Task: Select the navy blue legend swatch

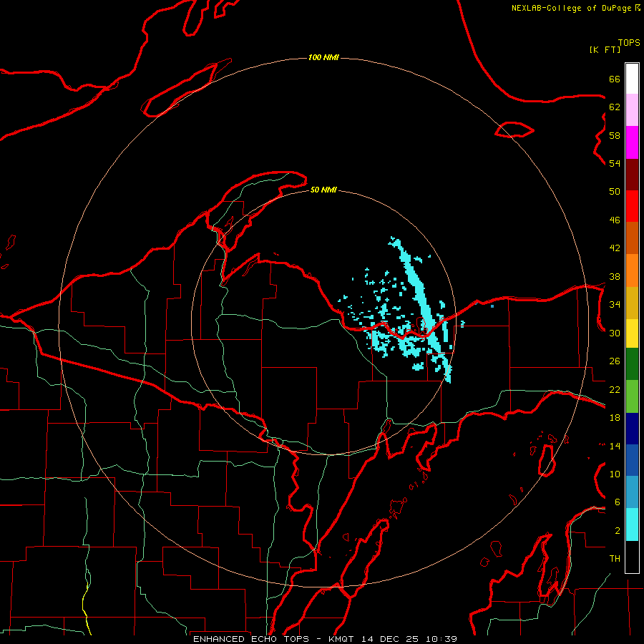Action: pyautogui.click(x=632, y=429)
